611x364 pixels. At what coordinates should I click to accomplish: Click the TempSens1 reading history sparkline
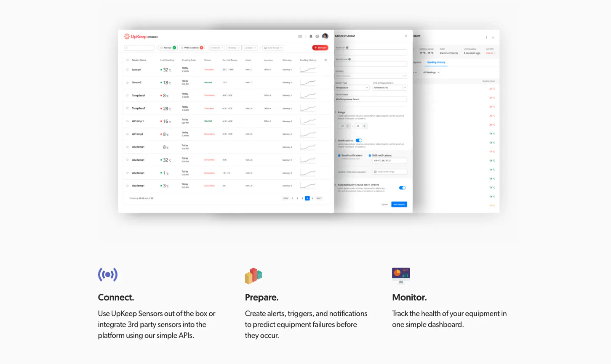(x=308, y=96)
